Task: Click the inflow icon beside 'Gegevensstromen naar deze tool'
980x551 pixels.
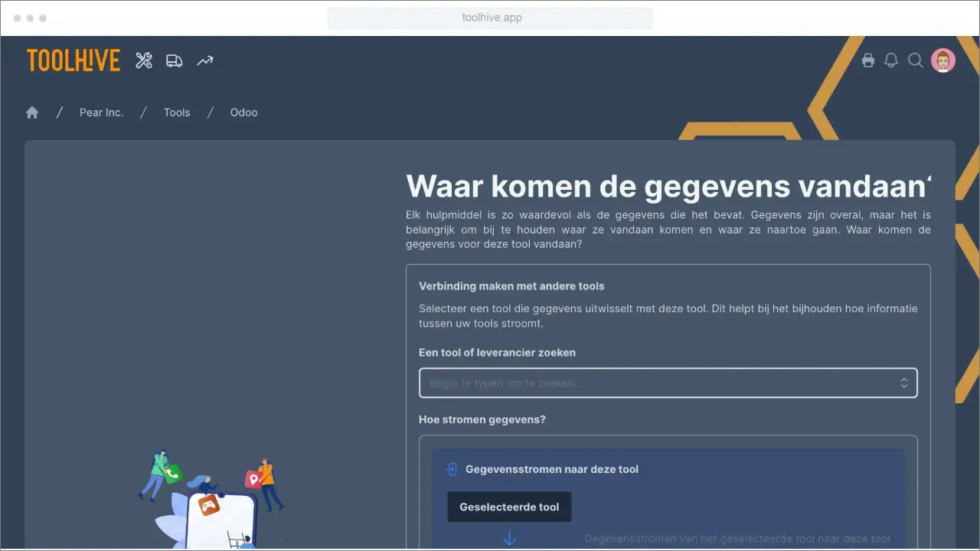Action: point(452,468)
